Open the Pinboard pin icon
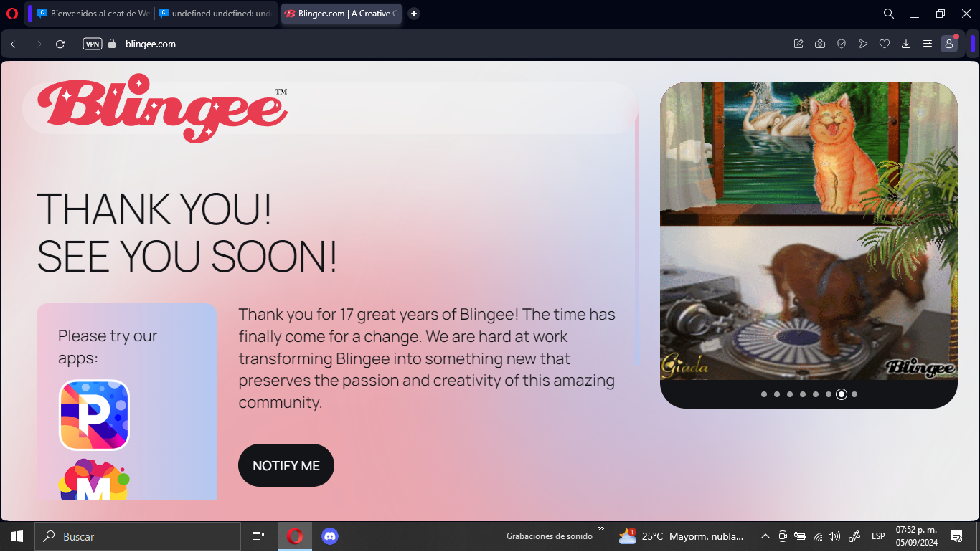Screen dimensions: 980x552 tap(798, 44)
